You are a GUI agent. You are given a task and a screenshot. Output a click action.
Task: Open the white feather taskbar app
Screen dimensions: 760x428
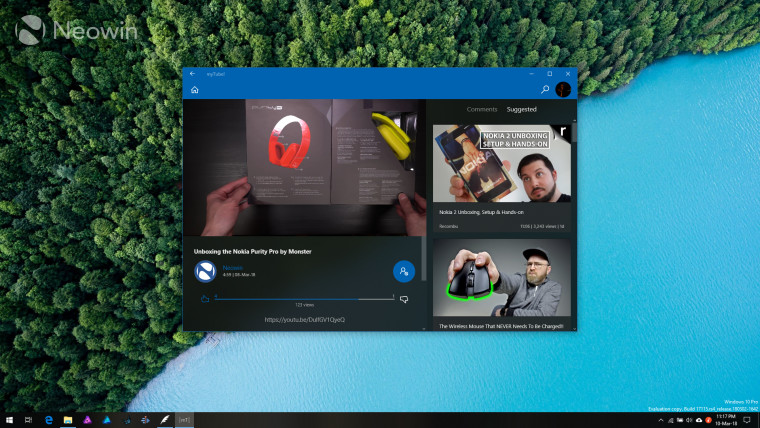tap(165, 420)
